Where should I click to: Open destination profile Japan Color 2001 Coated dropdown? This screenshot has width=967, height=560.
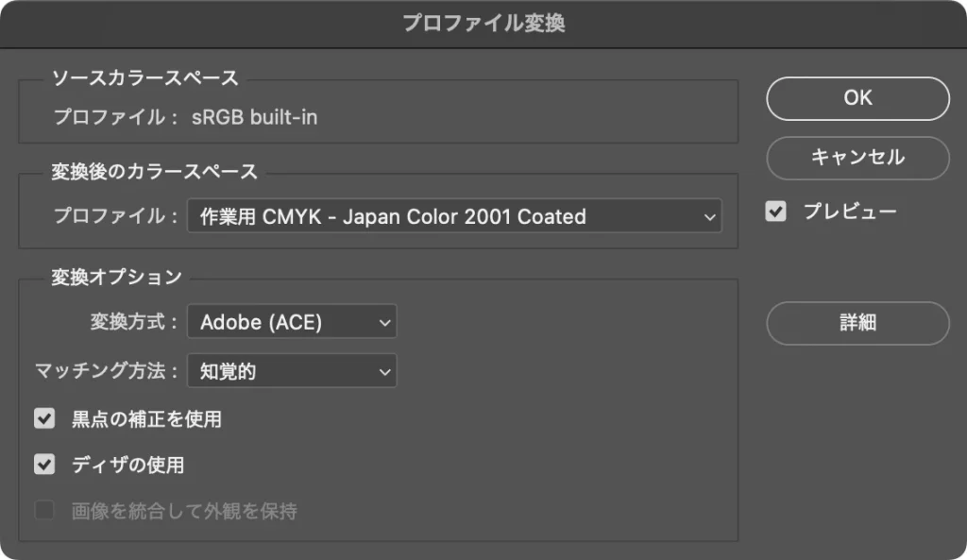coord(454,216)
